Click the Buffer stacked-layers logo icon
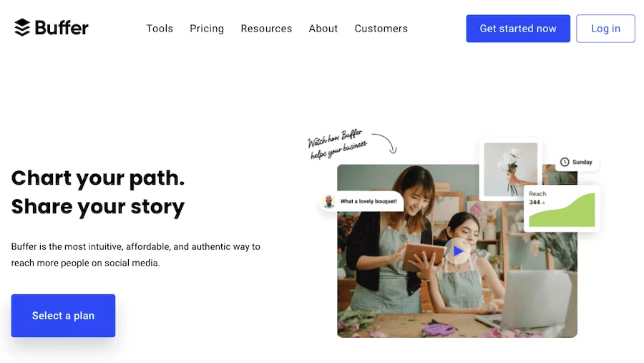 click(x=22, y=28)
